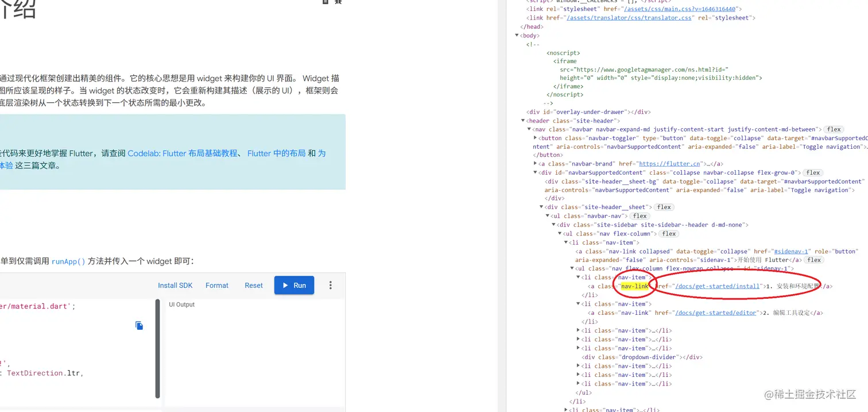Open the Flutter 中的布局 link

click(276, 153)
